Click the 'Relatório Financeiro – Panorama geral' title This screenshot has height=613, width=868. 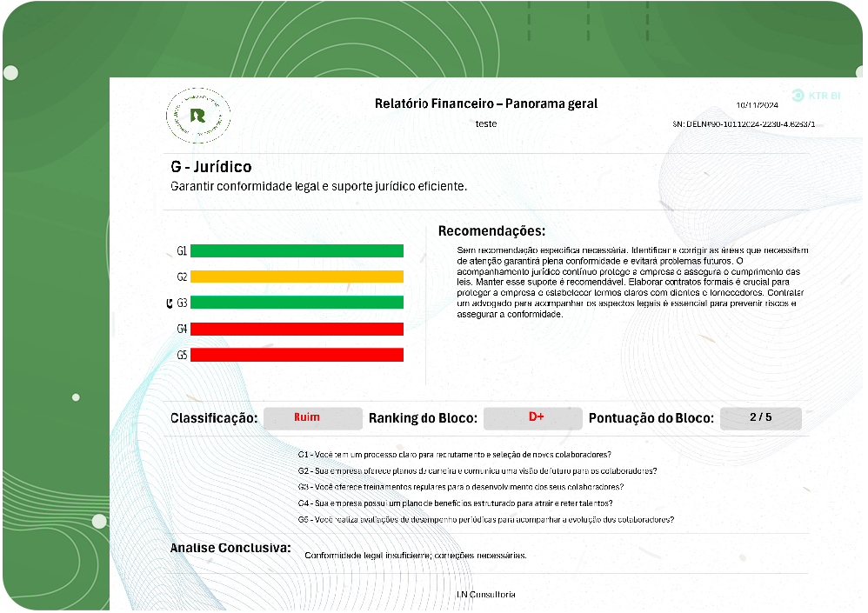pos(486,103)
